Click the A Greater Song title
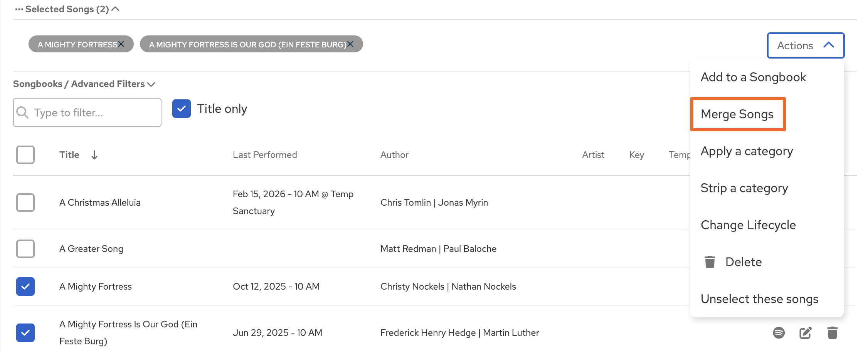868x352 pixels. pyautogui.click(x=91, y=249)
